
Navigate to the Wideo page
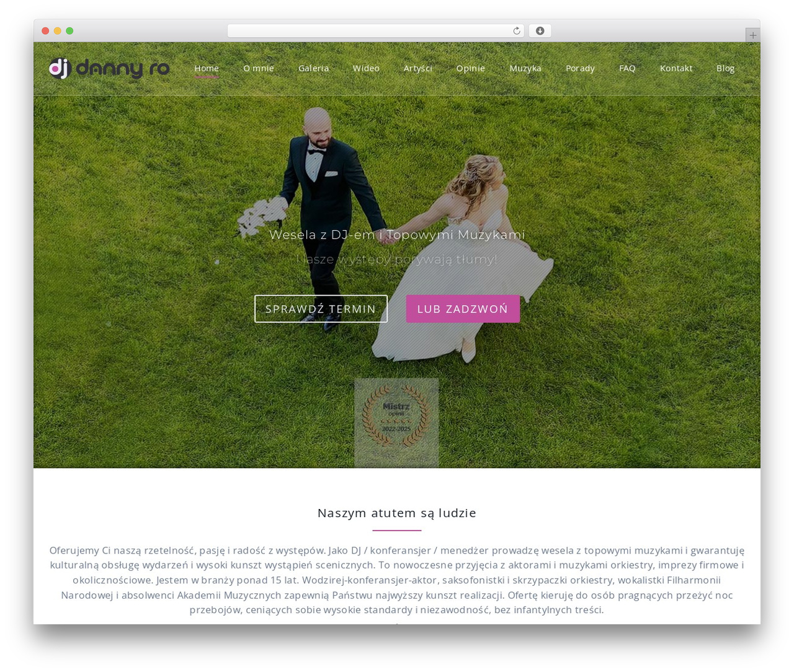[366, 68]
